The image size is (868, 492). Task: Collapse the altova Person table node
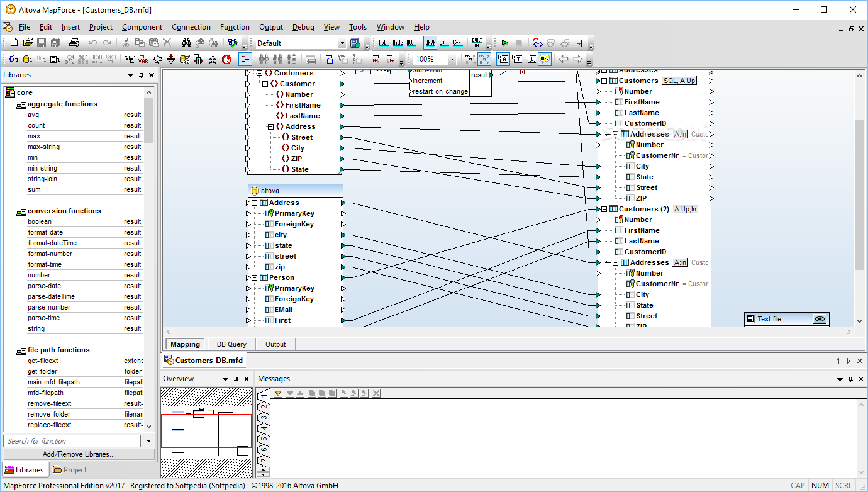254,277
